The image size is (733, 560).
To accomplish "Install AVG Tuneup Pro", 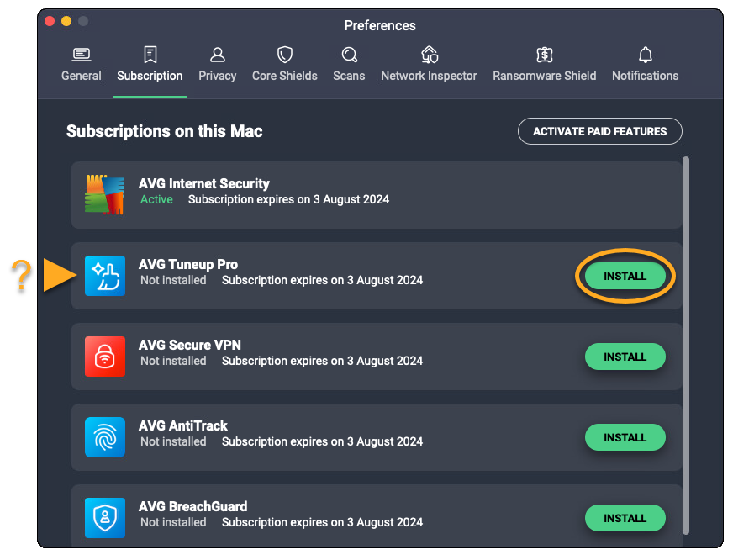I will 625,276.
